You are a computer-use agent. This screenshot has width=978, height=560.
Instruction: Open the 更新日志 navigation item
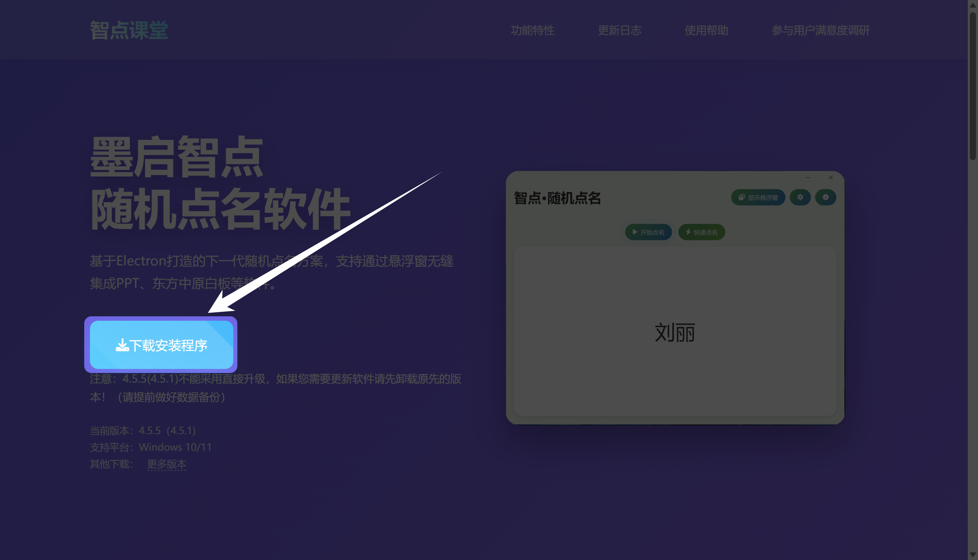point(620,31)
